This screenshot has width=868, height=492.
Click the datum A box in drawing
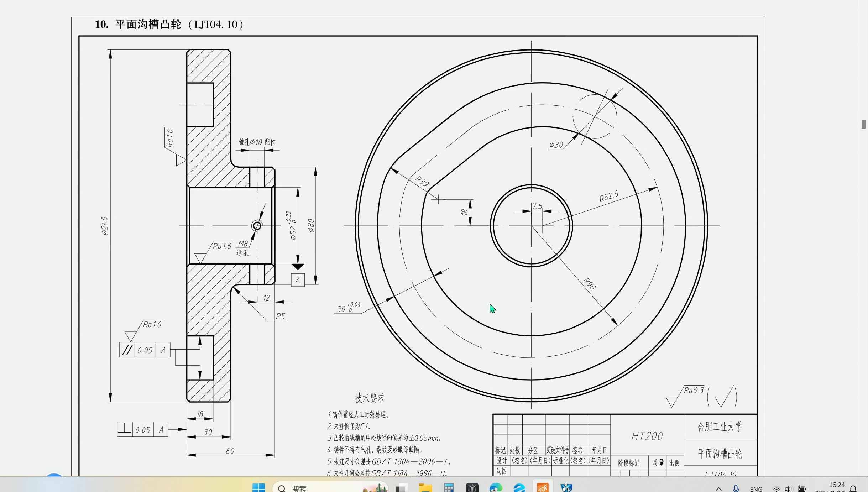pos(298,280)
